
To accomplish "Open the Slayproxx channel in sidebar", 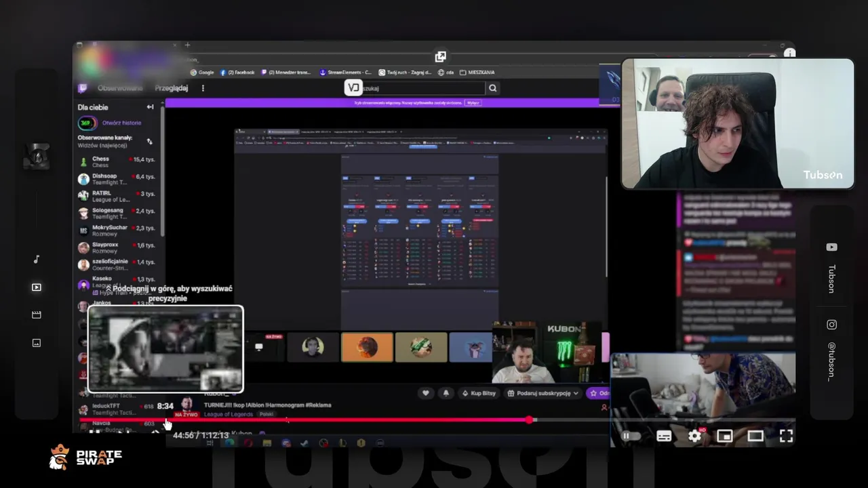I will pyautogui.click(x=117, y=247).
